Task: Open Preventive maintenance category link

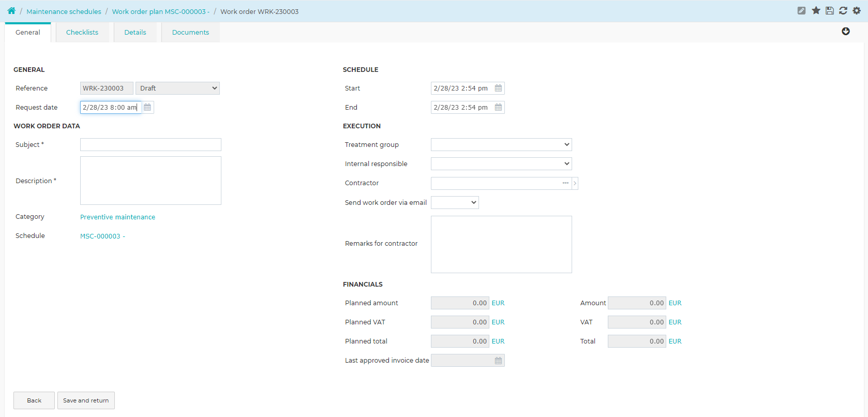Action: 117,217
